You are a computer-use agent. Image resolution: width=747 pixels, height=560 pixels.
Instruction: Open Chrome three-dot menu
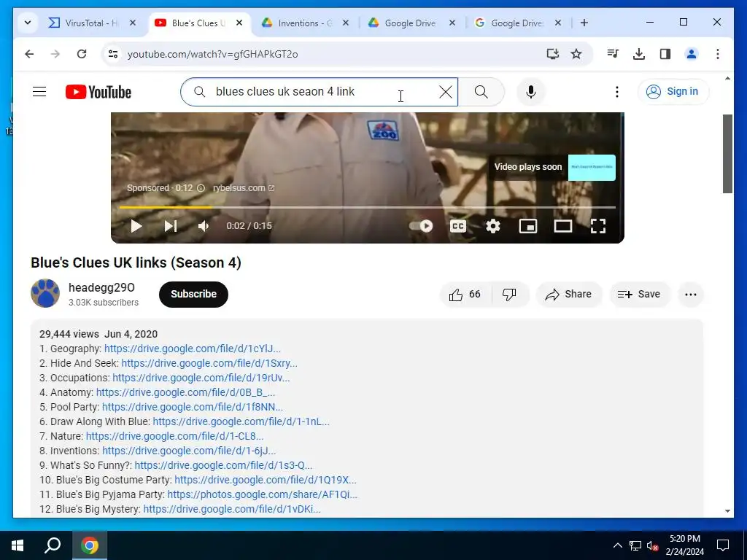(718, 54)
